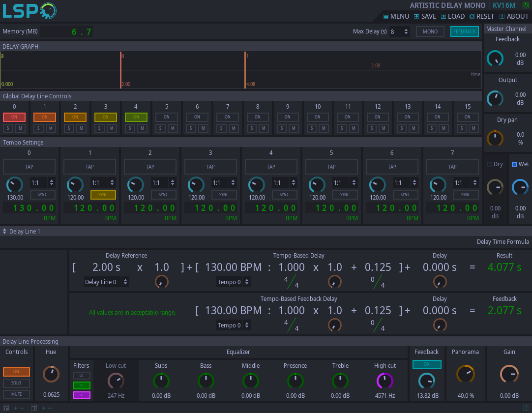
Task: Toggle the global FEEDBACK button at top
Action: point(465,31)
